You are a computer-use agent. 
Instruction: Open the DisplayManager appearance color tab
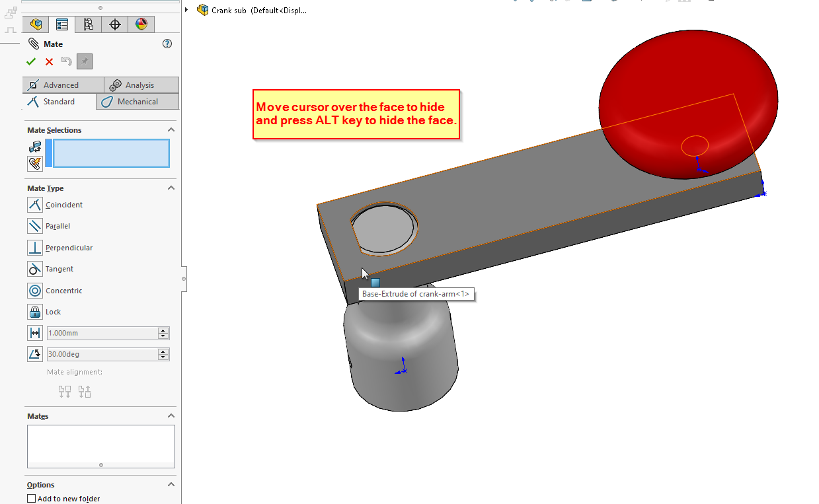(x=141, y=24)
